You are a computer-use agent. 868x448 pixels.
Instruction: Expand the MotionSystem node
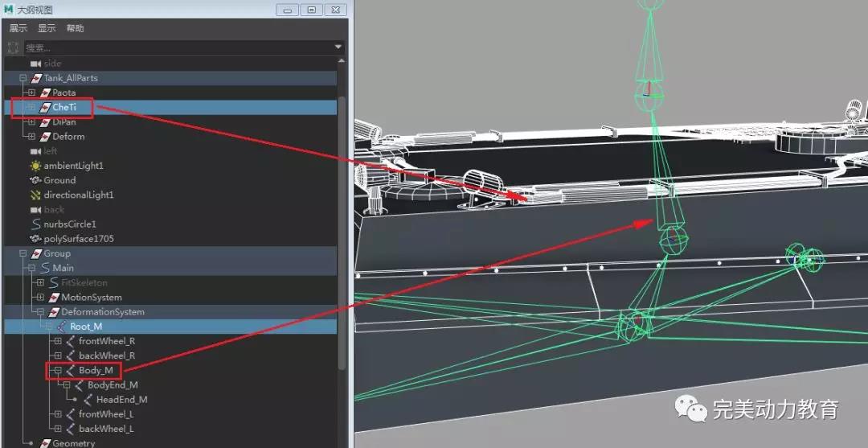coord(40,298)
